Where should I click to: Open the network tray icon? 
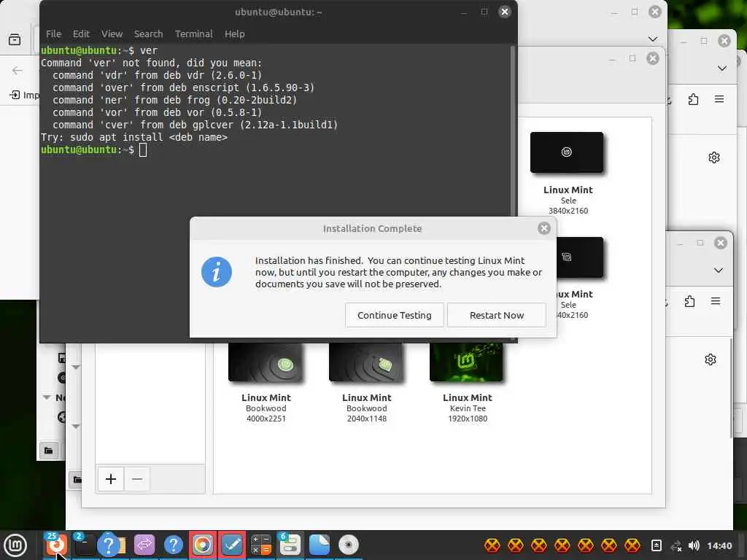pos(676,545)
